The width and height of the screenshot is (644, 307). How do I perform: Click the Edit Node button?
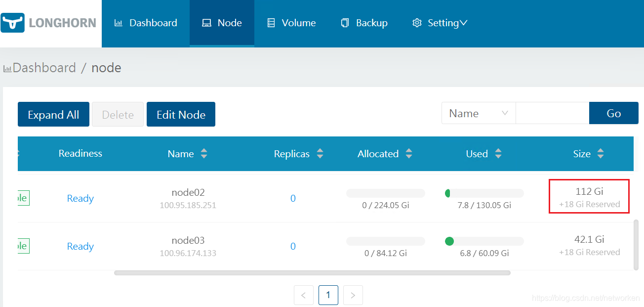click(x=181, y=115)
